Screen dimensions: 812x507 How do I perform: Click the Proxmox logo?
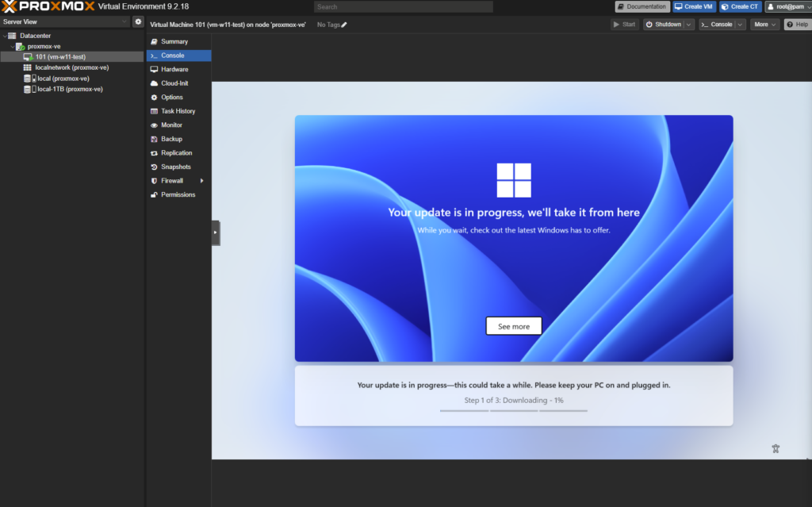[48, 6]
